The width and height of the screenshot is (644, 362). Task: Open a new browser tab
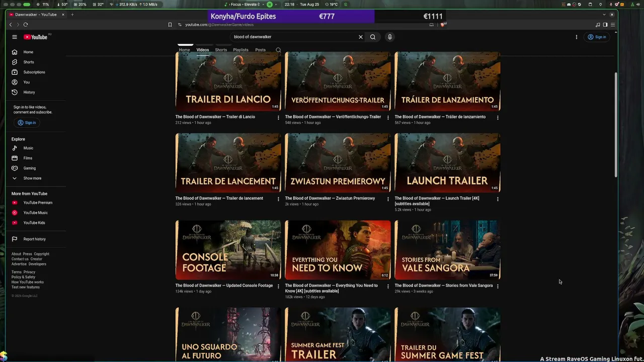point(72,15)
